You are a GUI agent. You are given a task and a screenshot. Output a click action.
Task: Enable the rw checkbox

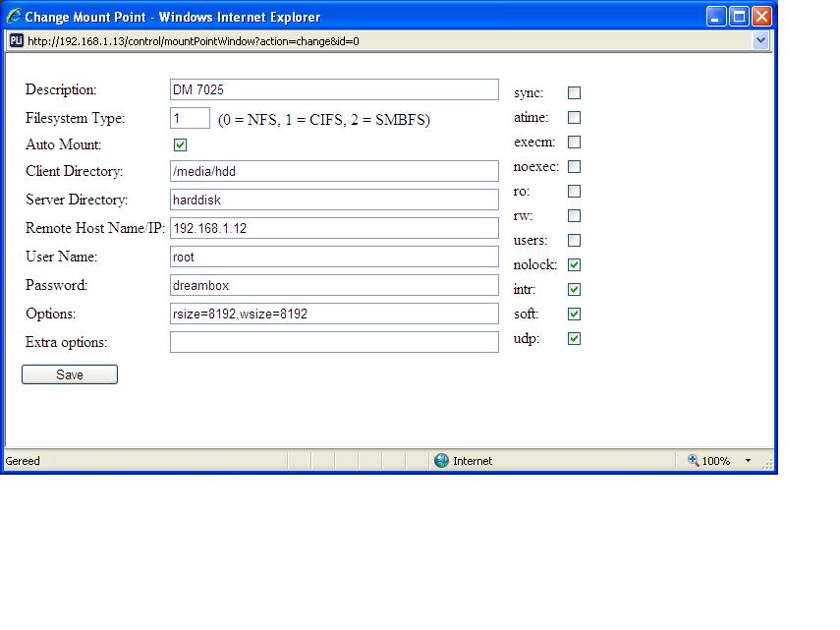(575, 216)
